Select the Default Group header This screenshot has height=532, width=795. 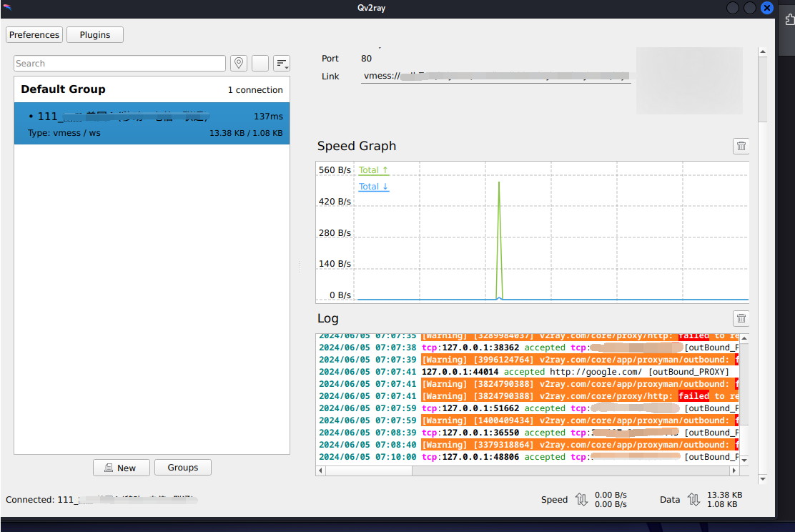[x=152, y=89]
